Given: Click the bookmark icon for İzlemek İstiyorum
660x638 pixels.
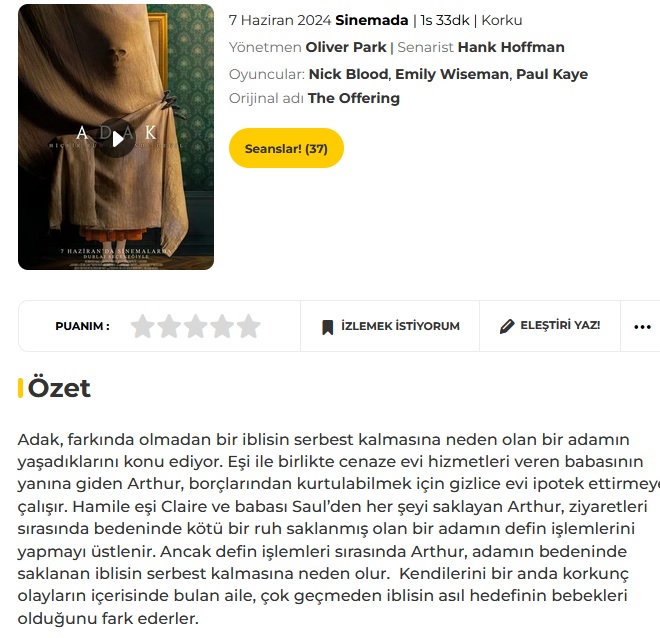Looking at the screenshot, I should [x=327, y=327].
